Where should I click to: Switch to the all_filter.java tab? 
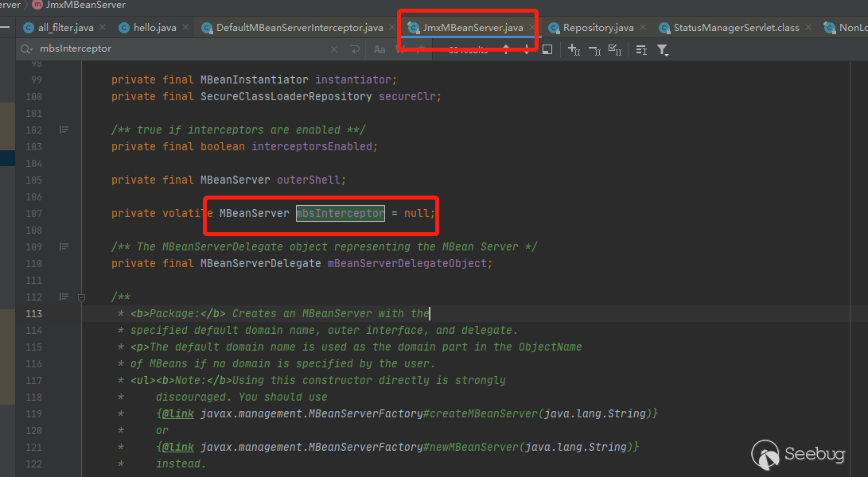(64, 28)
